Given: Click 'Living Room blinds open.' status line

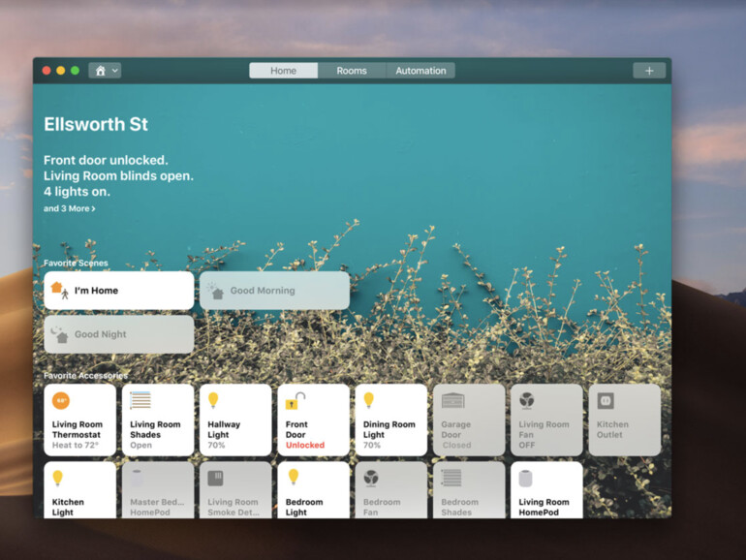Looking at the screenshot, I should tap(118, 175).
